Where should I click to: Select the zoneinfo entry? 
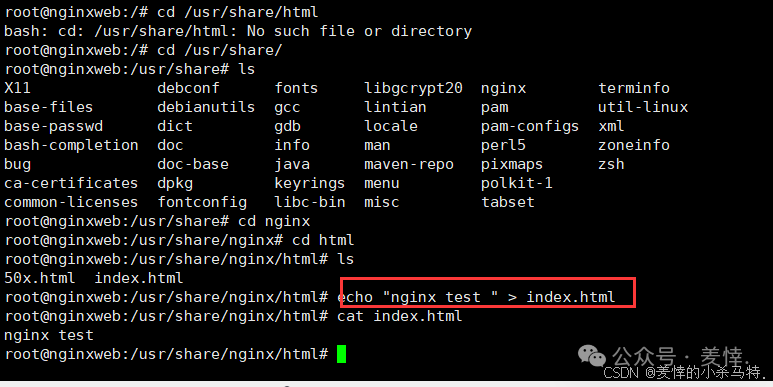[x=634, y=145]
